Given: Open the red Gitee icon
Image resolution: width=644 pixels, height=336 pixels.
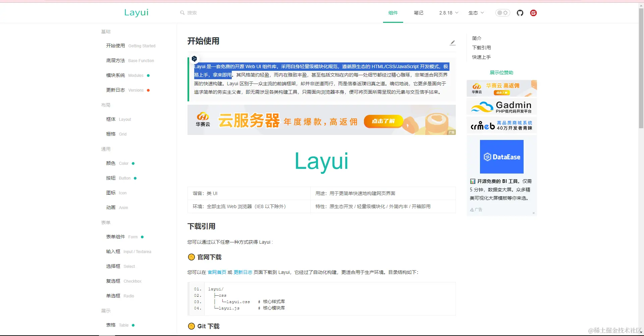Looking at the screenshot, I should coord(533,13).
